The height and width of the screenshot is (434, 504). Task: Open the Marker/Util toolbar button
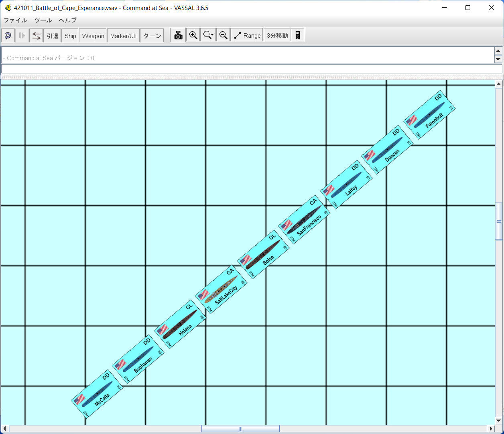point(124,36)
